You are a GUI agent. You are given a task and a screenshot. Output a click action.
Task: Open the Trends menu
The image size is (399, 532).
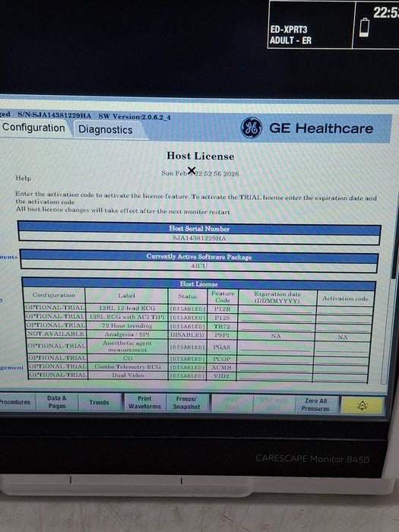[99, 402]
